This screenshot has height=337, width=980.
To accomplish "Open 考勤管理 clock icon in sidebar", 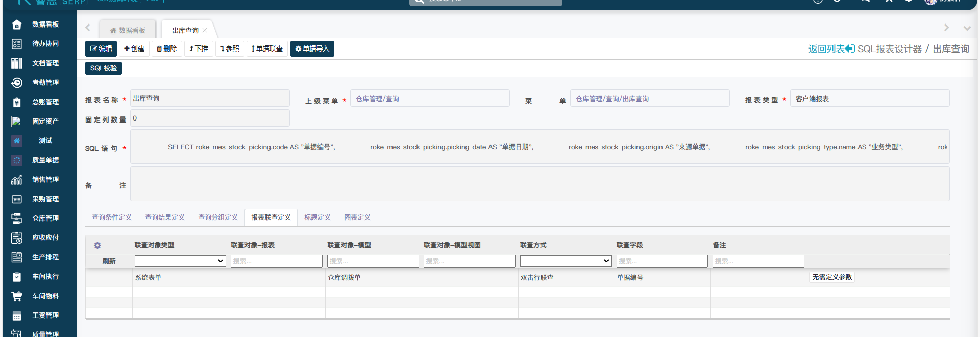I will click(17, 83).
